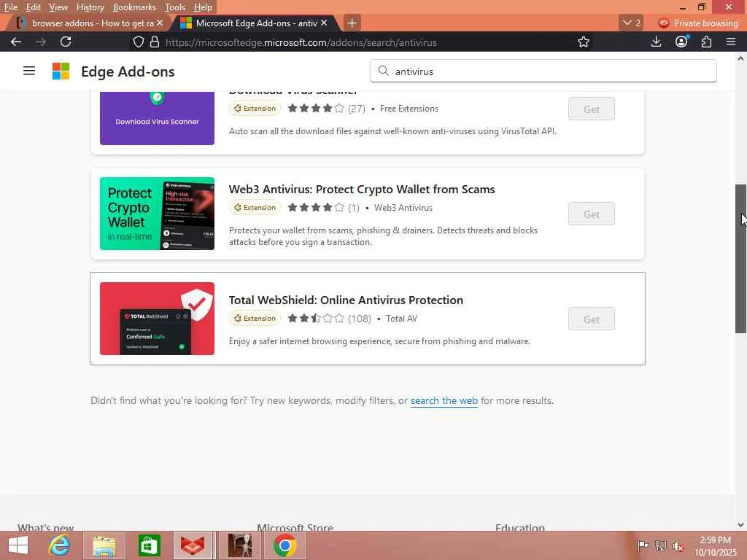Click the Web3 Antivirus publisher name
The width and height of the screenshot is (747, 560).
[x=403, y=208]
